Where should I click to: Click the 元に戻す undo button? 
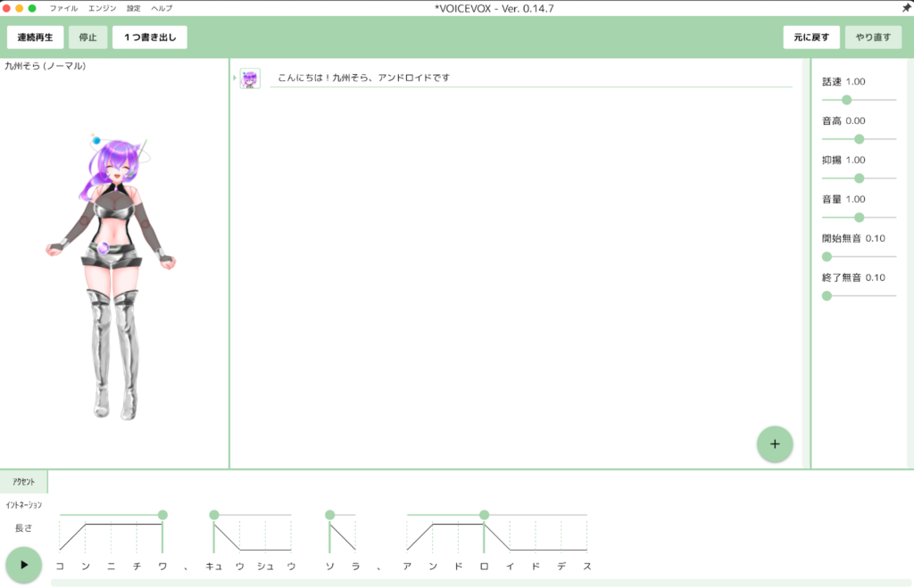click(x=810, y=37)
